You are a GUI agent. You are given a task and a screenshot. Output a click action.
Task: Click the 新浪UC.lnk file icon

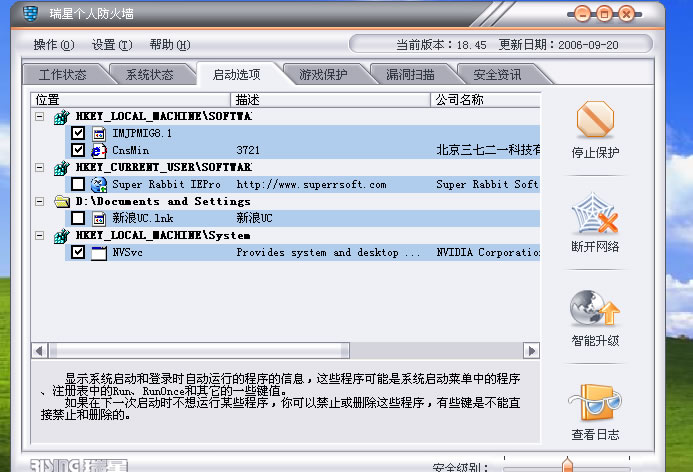[99, 218]
